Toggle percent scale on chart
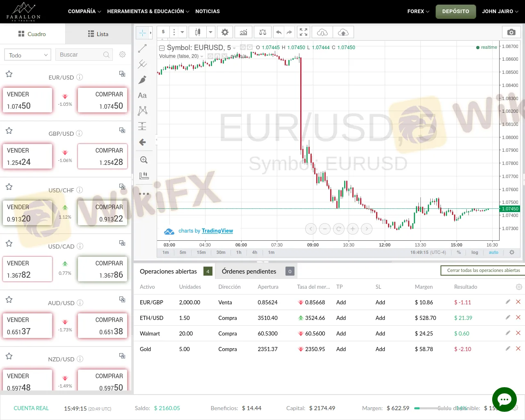Image resolution: width=525 pixels, height=420 pixels. click(459, 252)
